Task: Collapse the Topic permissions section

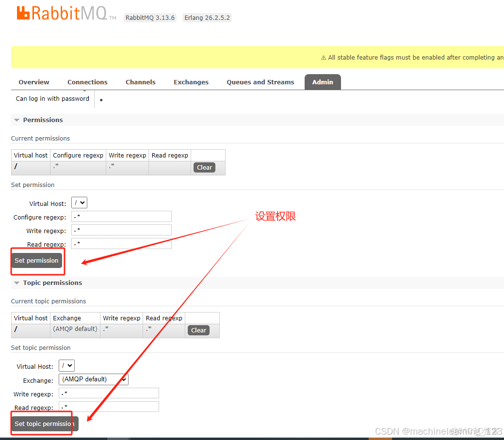Action: point(16,283)
